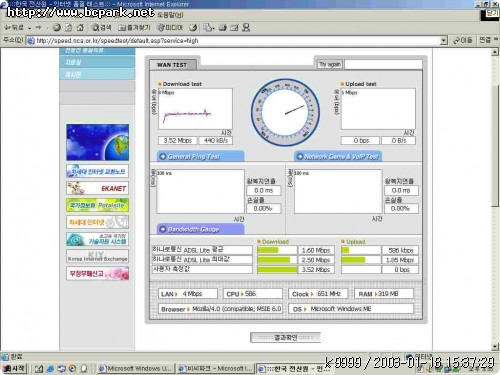Go to Home page icon
This screenshot has width=500, height=375.
point(80,28)
